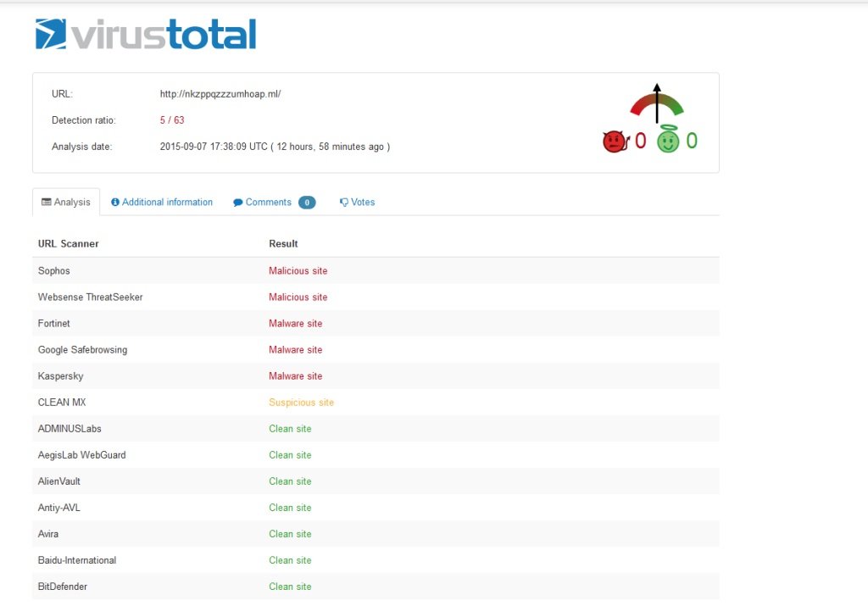This screenshot has height=606, width=868.
Task: Select the Baidu-International scanner name
Action: point(77,560)
